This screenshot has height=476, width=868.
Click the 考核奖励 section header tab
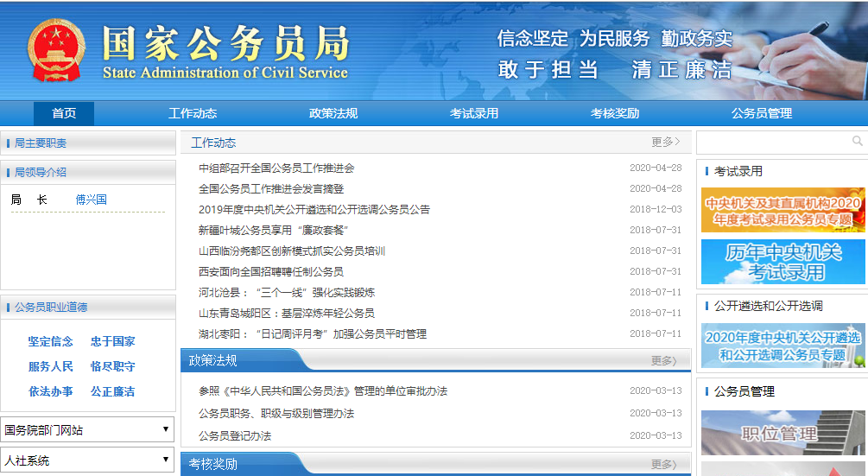click(x=212, y=465)
